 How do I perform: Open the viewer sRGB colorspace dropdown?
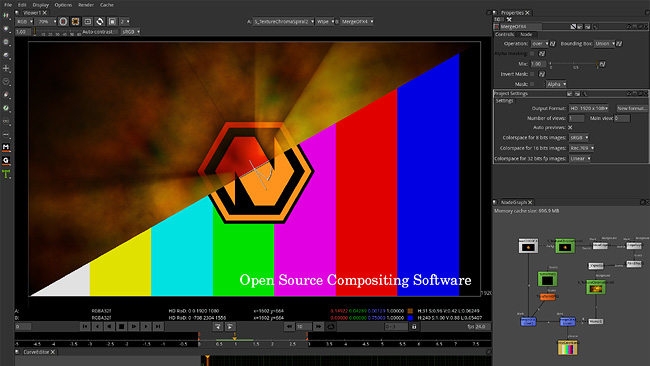(130, 32)
